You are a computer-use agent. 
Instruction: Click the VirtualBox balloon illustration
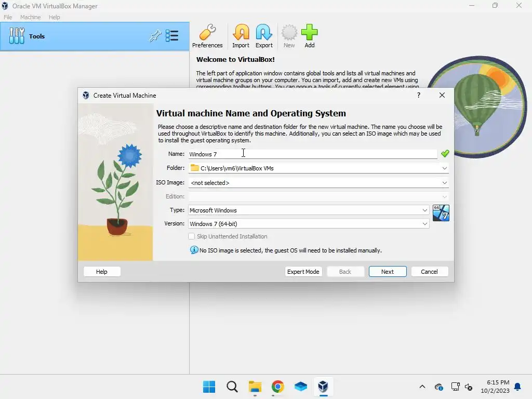(x=478, y=107)
